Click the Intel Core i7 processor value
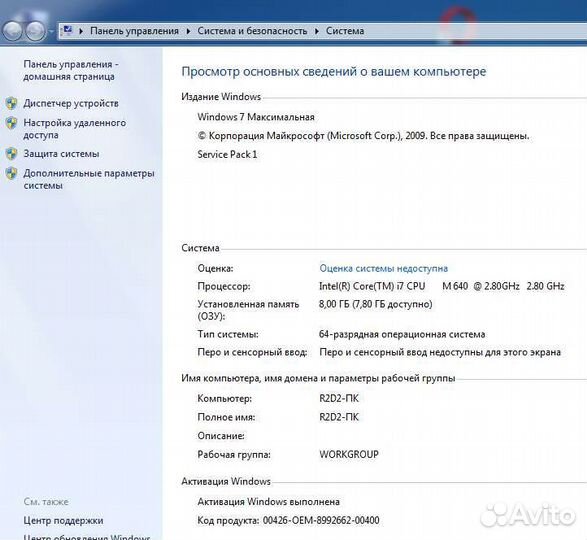This screenshot has width=587, height=540. pos(441,286)
